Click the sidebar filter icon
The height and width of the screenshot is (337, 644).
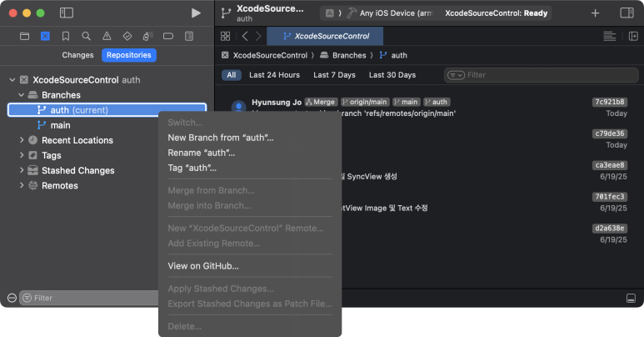click(x=27, y=298)
